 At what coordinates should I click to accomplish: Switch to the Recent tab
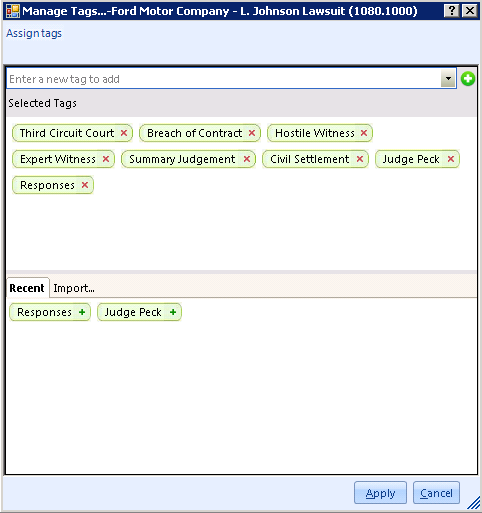click(x=27, y=288)
